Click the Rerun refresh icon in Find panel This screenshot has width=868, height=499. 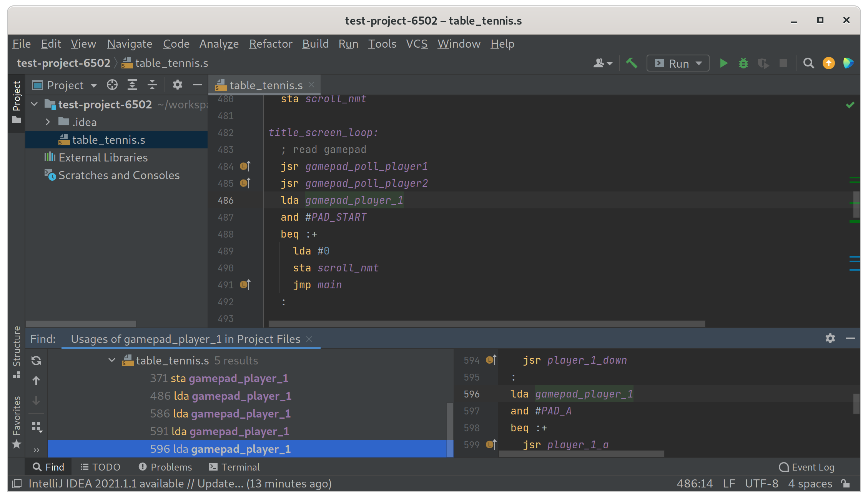[x=36, y=361]
